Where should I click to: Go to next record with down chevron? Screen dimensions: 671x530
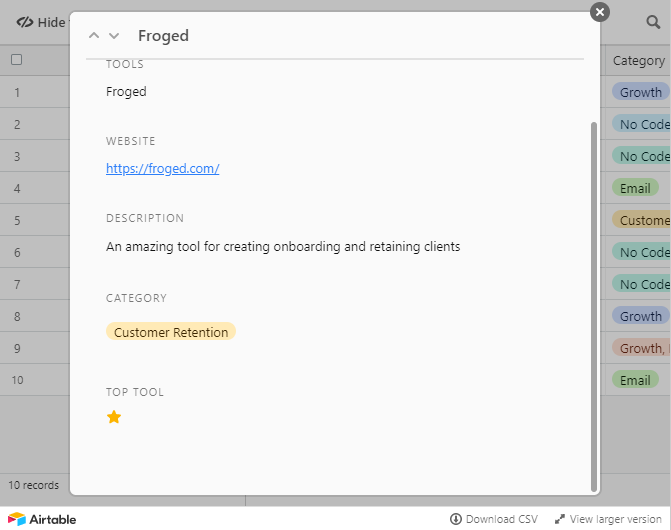pyautogui.click(x=114, y=36)
